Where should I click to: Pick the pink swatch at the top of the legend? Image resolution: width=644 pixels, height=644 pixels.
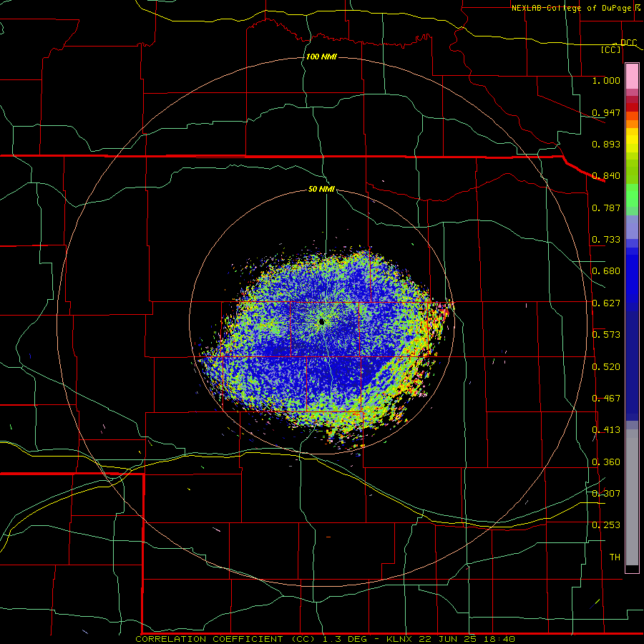pos(632,77)
